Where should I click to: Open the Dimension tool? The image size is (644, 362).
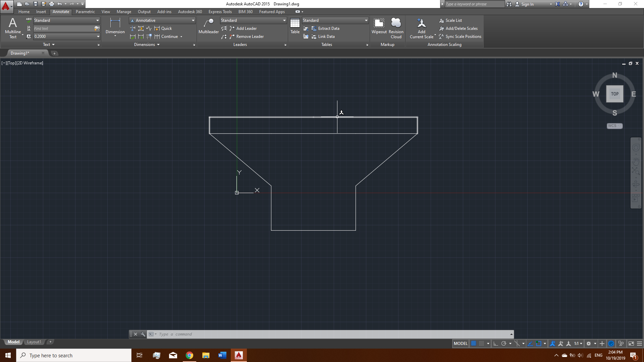point(115,27)
